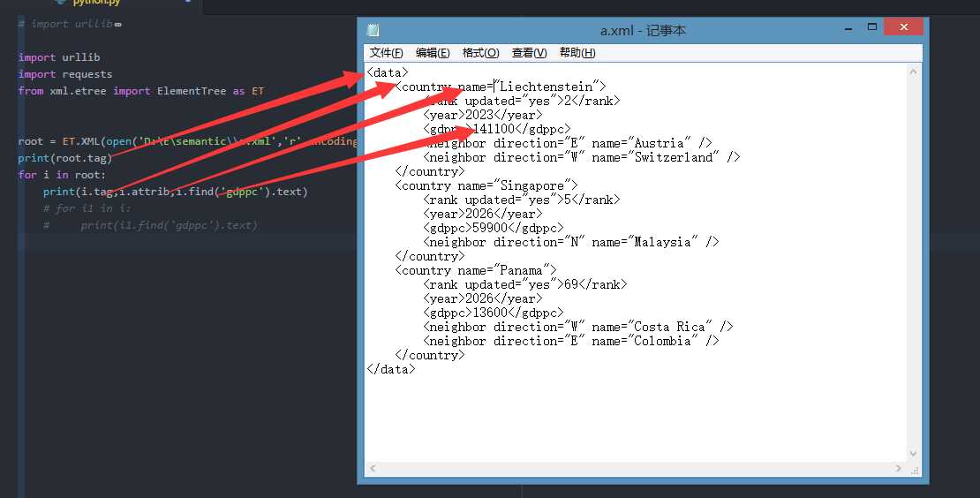
Task: Click the commented '# for i1 in i:' line
Action: [87, 208]
